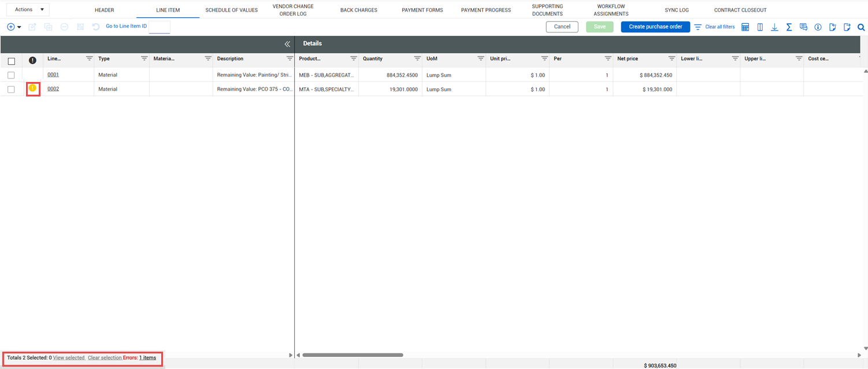The height and width of the screenshot is (369, 868).
Task: Click the magnifying glass search icon
Action: tap(860, 27)
